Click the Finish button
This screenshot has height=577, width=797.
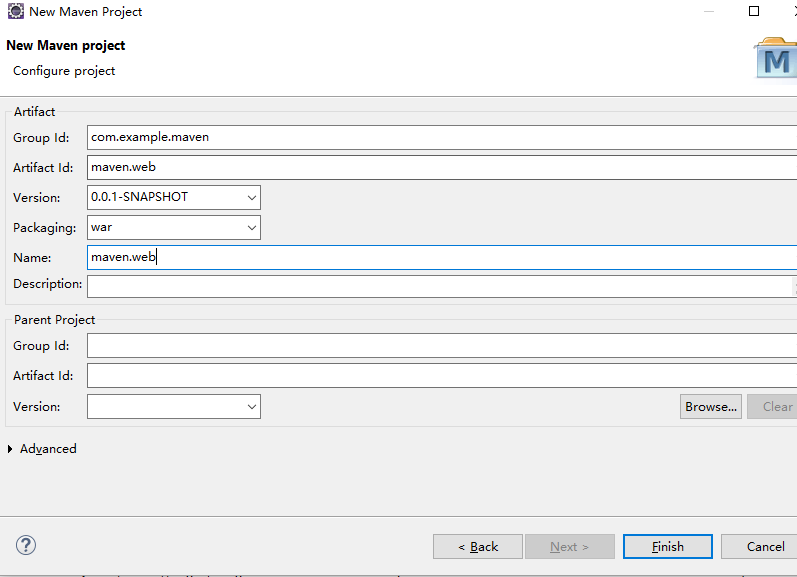pos(668,546)
